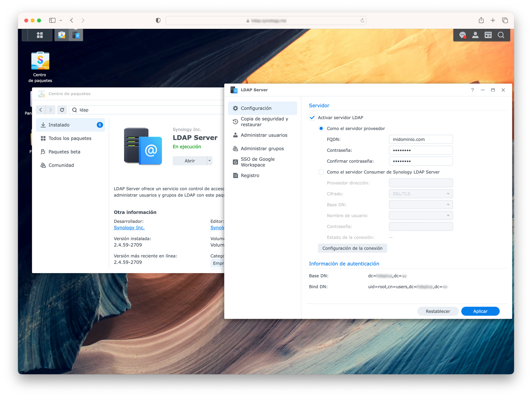
Task: Open LDAP Server help question mark
Action: tap(472, 90)
